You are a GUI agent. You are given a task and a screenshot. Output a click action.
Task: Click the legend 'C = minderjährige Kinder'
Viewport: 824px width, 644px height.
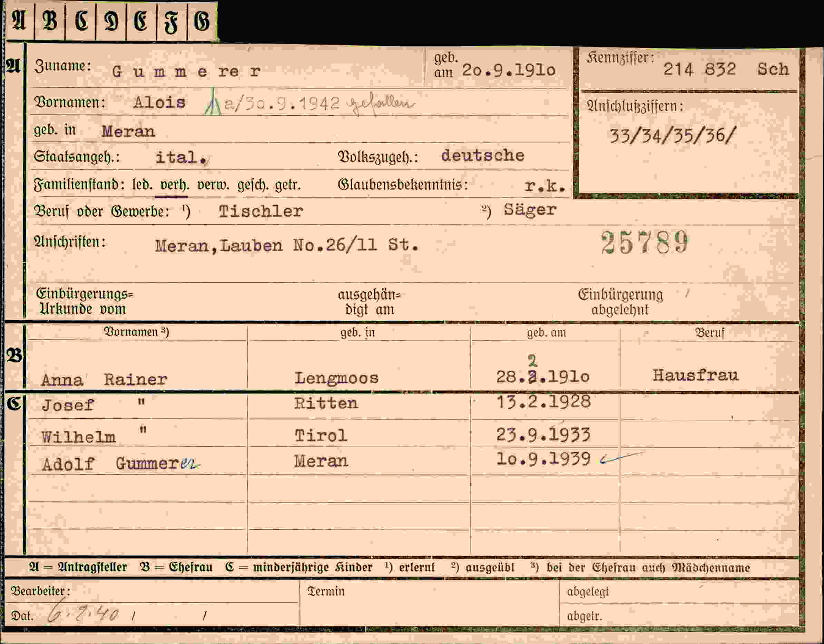(x=299, y=567)
